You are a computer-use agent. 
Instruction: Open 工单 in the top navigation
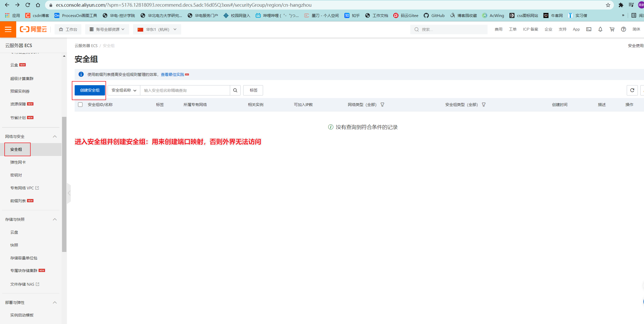[512, 29]
